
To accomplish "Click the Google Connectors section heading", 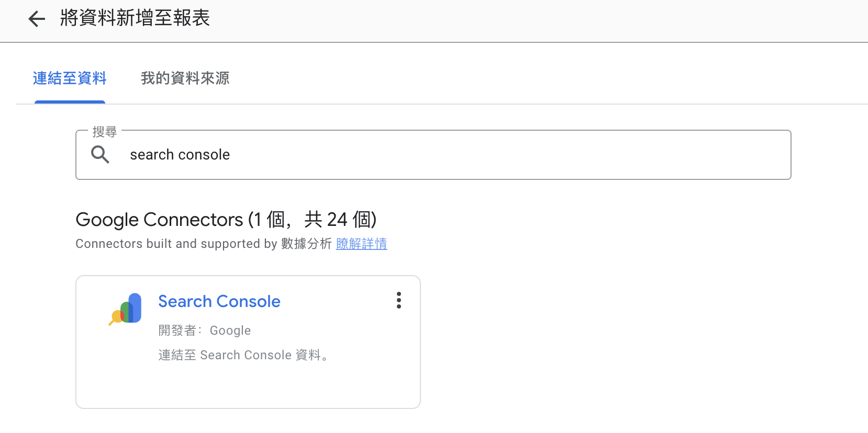I will coord(226,220).
